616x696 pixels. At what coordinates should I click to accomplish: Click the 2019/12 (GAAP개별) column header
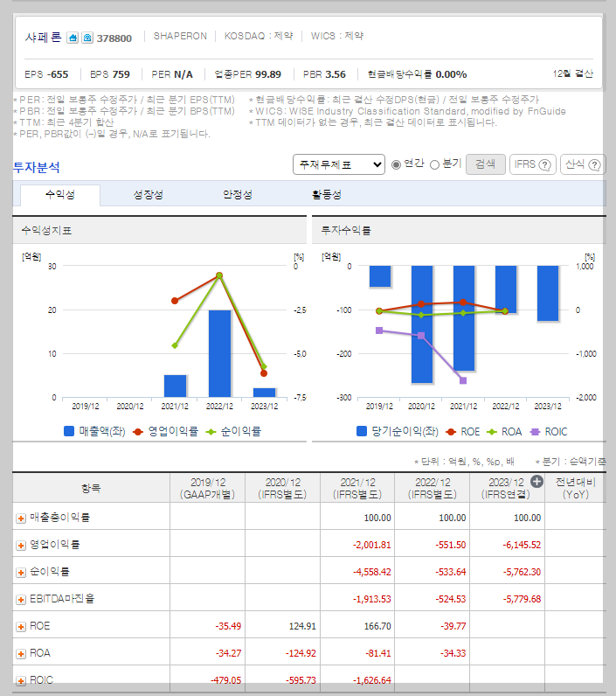[x=208, y=488]
